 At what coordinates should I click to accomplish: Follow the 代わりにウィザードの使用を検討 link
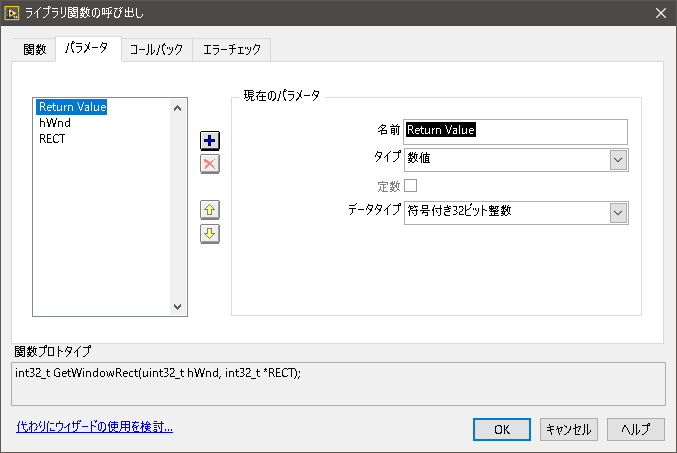(95, 427)
